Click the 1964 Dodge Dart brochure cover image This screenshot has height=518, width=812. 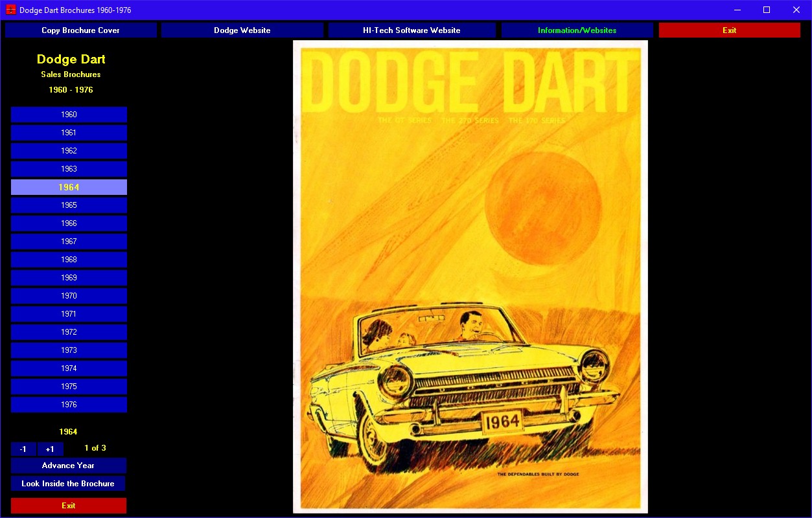pyautogui.click(x=470, y=276)
